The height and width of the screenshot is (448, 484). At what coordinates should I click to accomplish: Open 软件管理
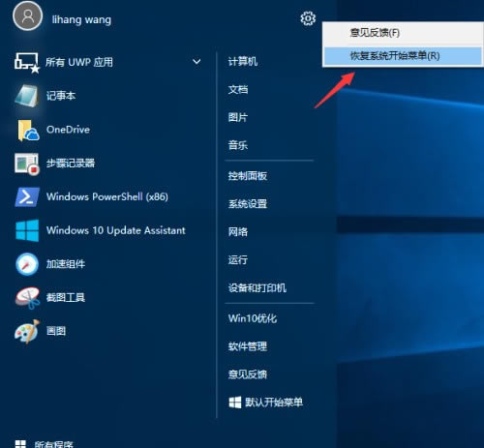[x=248, y=346]
